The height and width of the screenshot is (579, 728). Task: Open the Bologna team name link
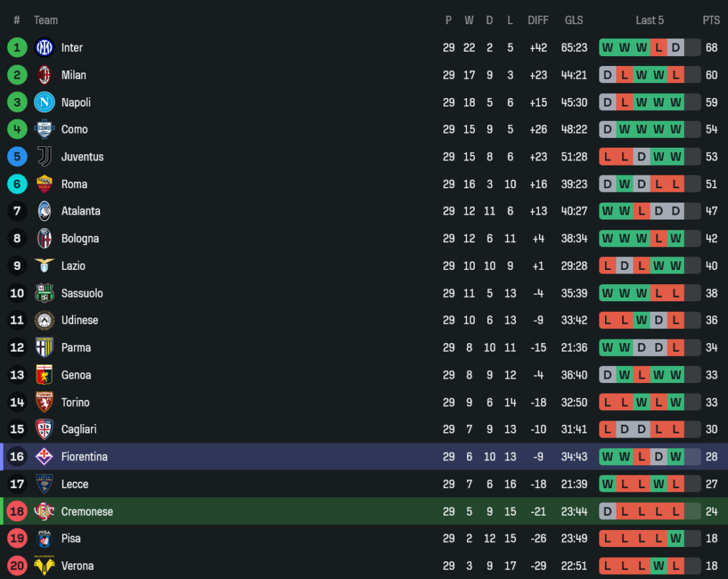[80, 239]
